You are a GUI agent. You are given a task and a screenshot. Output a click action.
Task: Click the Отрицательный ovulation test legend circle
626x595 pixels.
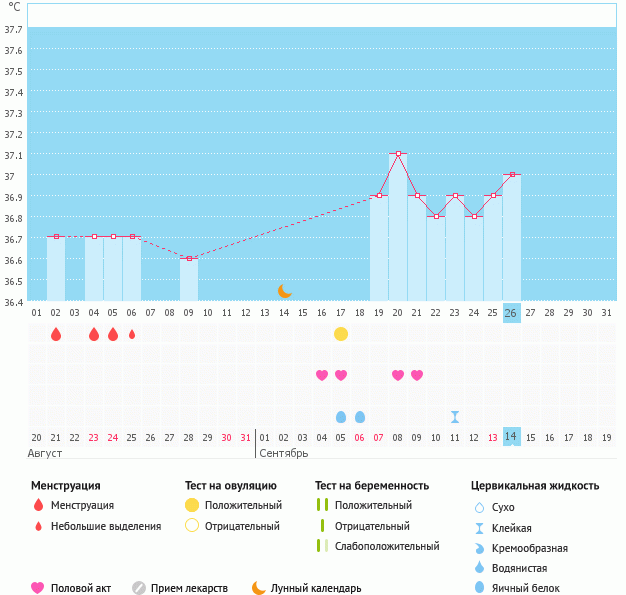(191, 525)
